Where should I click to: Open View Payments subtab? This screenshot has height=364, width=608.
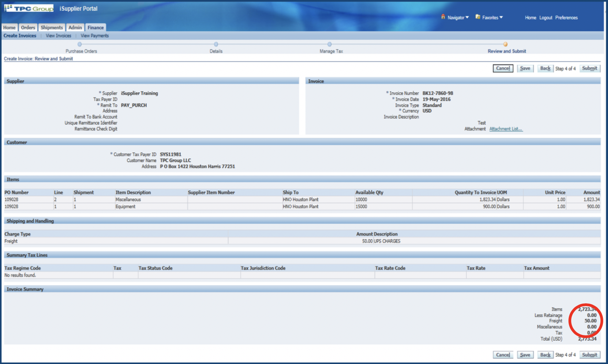click(x=95, y=36)
